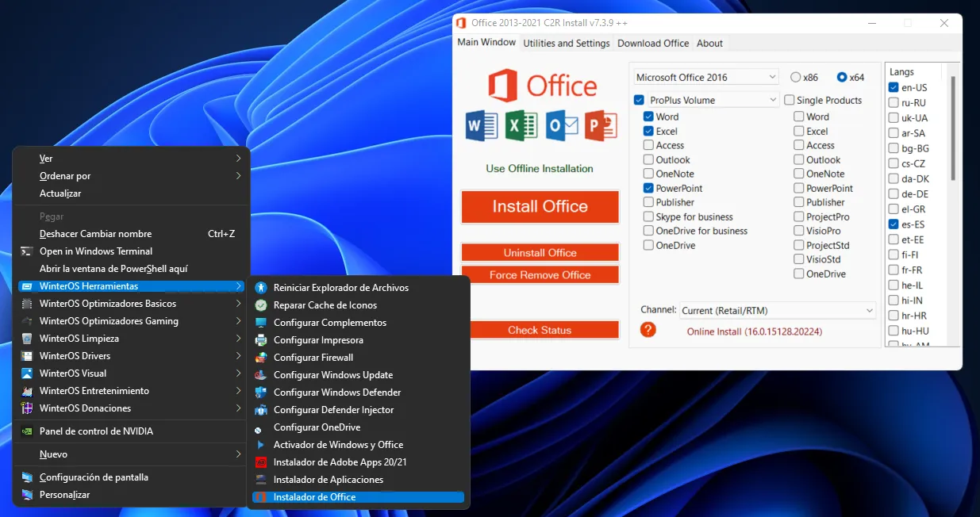Switch to the Download Office tab
Screen dimensions: 980x517
coord(652,43)
